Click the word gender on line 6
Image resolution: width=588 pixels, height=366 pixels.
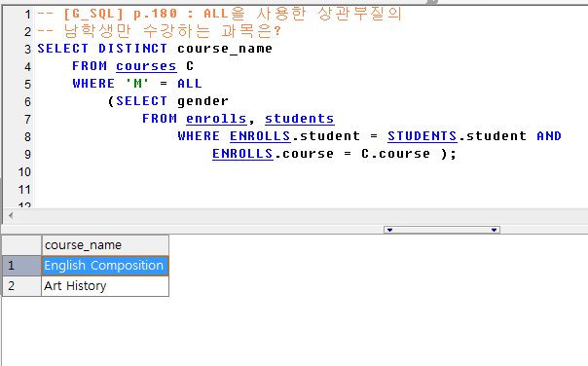[x=202, y=101]
